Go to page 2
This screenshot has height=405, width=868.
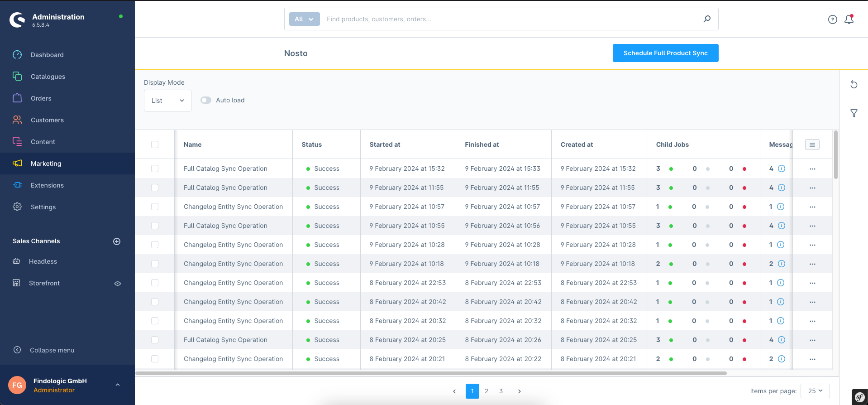tap(486, 391)
